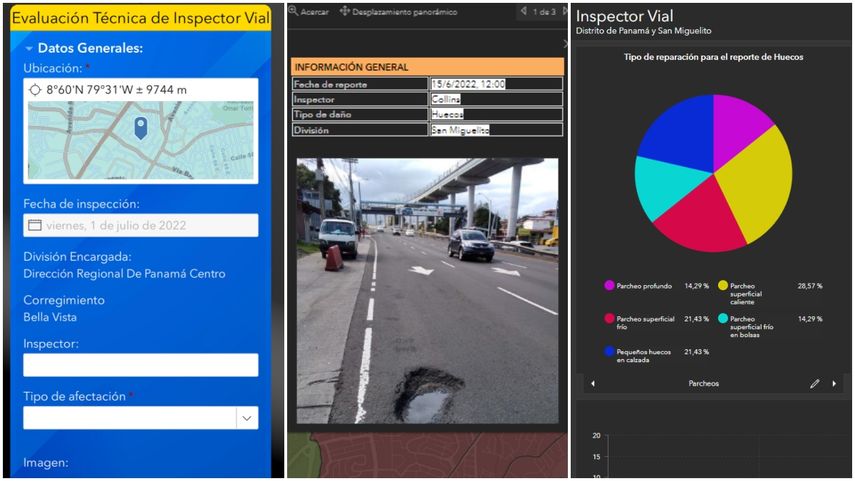The width and height of the screenshot is (855, 481).
Task: Click the Inspector Vial dashboard title
Action: 624,16
